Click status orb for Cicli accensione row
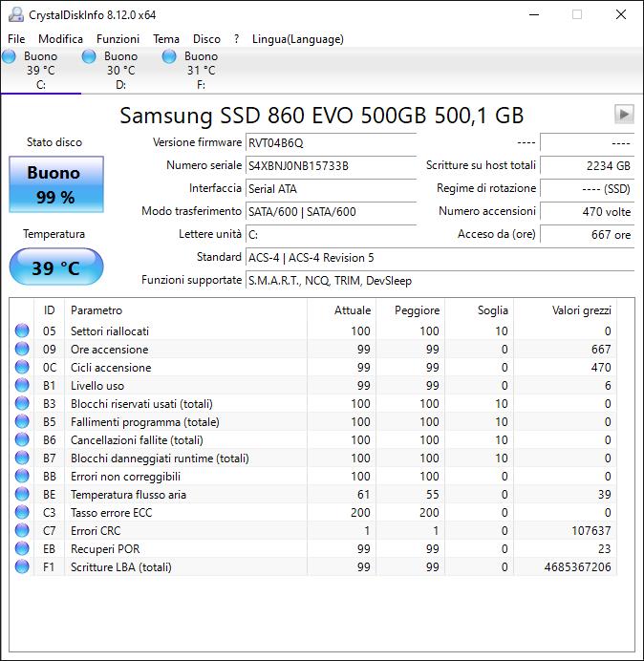Screen dimensions: 644x661 point(22,367)
